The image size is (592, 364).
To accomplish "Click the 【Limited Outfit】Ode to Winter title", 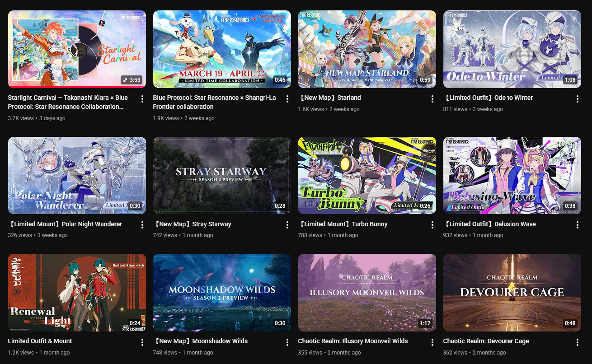I will 488,98.
